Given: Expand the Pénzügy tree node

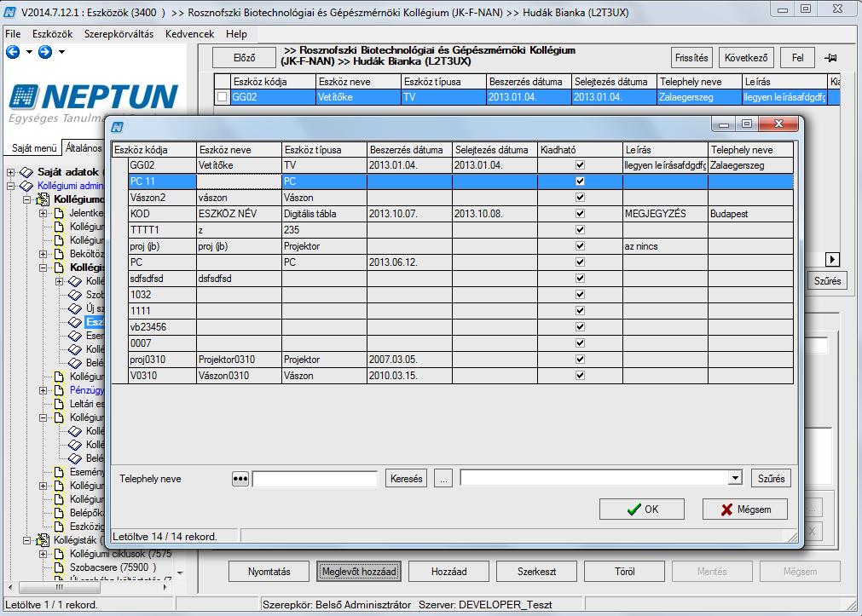Looking at the screenshot, I should (x=43, y=390).
